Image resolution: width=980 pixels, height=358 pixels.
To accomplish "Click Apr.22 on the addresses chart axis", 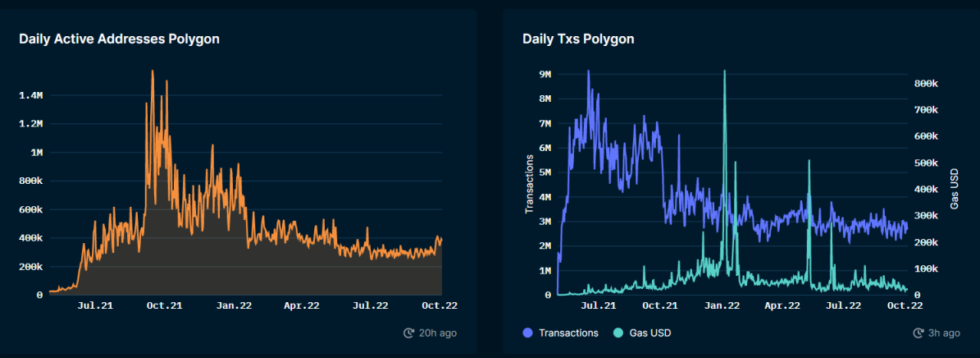I will [303, 305].
